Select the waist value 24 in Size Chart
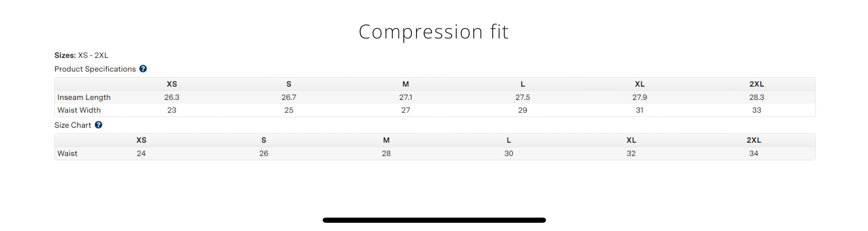868x231 pixels. 141,153
